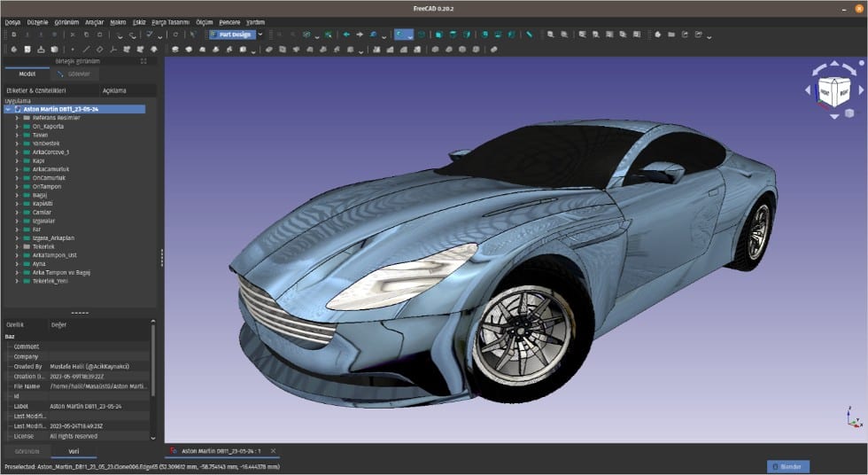Image resolution: width=868 pixels, height=475 pixels.
Task: Click the Create body icon
Action: pos(14,50)
